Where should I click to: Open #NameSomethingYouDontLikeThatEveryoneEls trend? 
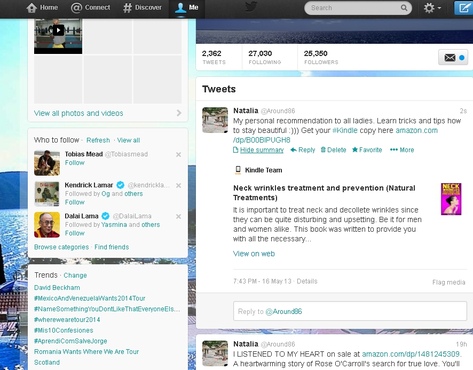pos(107,309)
